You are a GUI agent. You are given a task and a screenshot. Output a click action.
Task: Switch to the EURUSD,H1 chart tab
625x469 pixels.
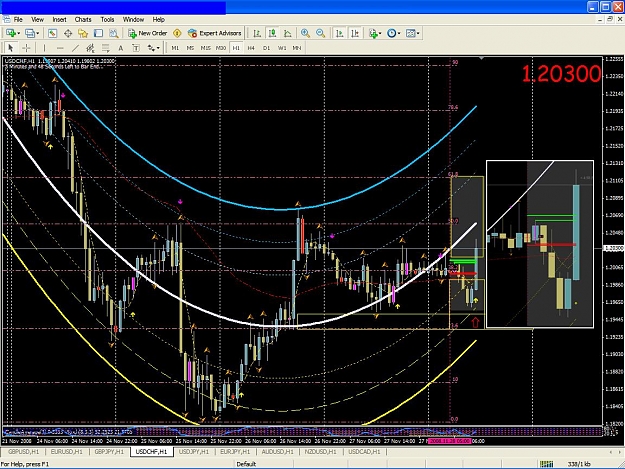point(66,452)
